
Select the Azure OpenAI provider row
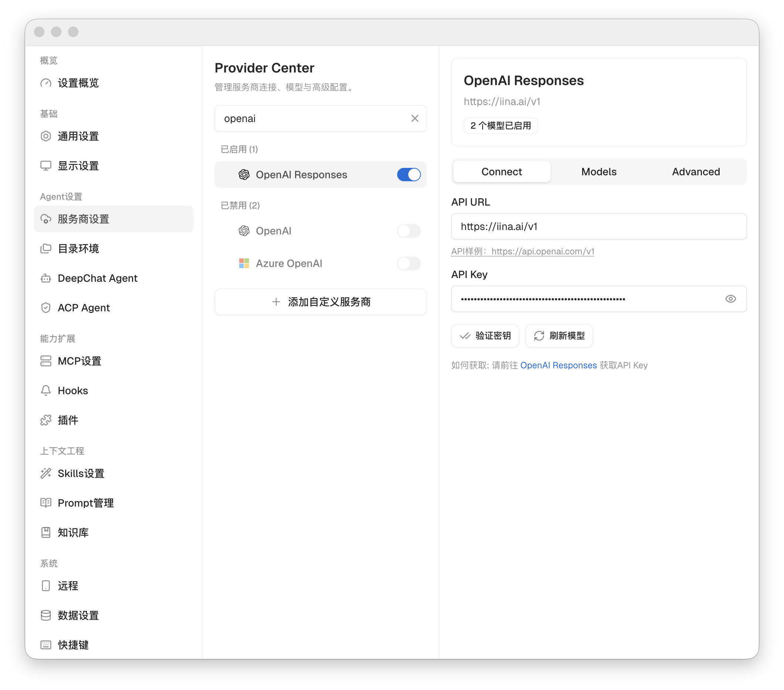(320, 263)
